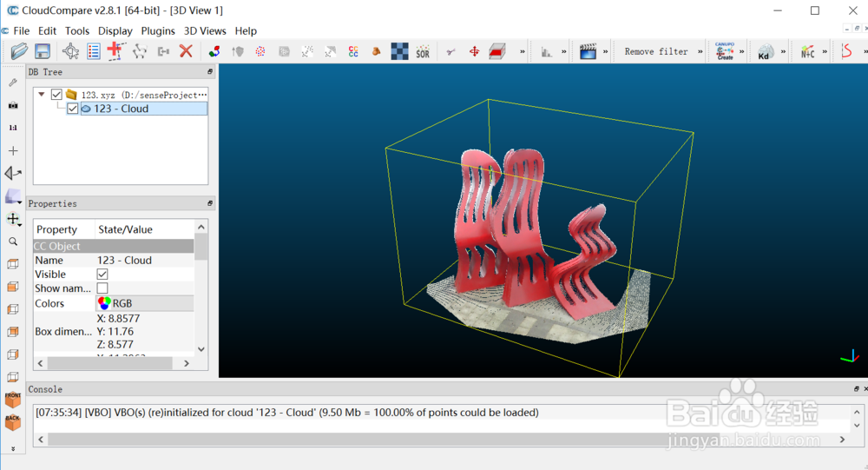Undock the Properties panel
Screen dimensions: 868x470
[210, 203]
